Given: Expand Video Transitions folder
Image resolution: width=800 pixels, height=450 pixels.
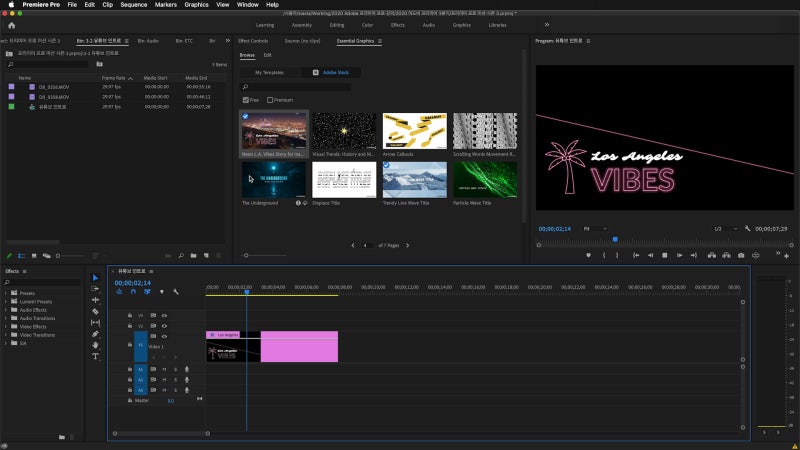Looking at the screenshot, I should click(x=6, y=335).
